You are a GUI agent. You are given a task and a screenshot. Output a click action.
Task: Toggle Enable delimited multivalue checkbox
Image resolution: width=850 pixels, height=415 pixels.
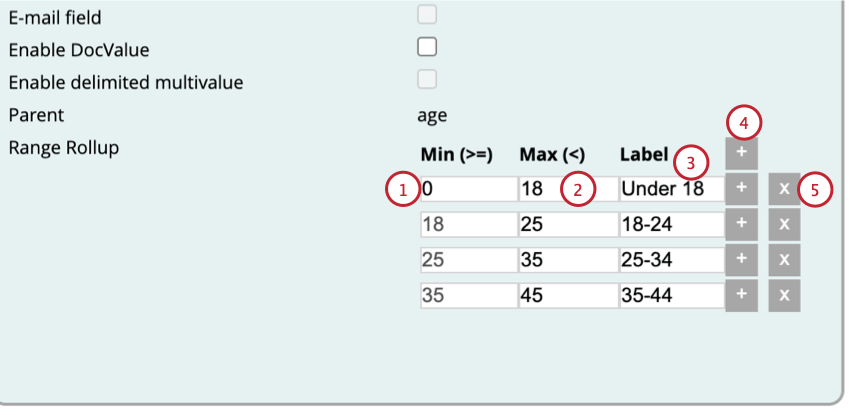coord(427,80)
